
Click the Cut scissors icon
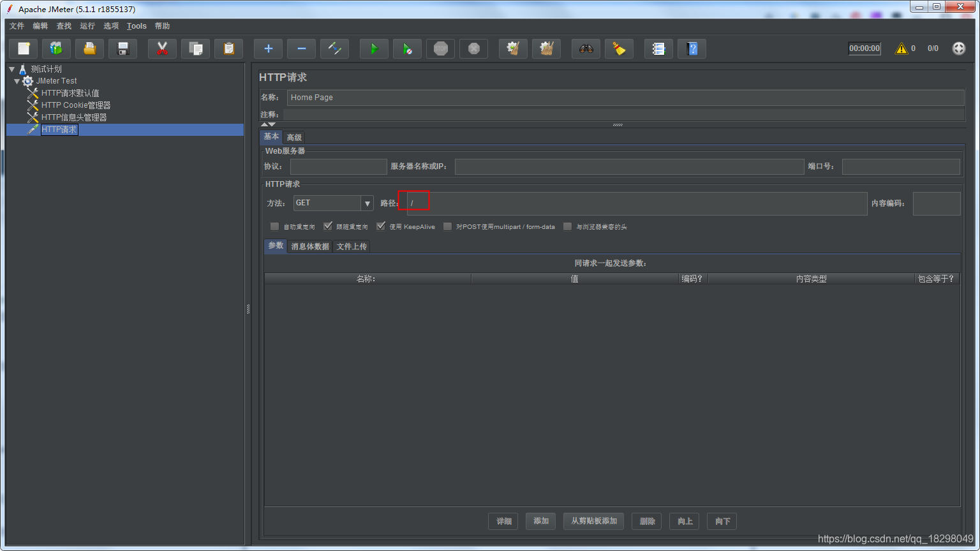163,48
